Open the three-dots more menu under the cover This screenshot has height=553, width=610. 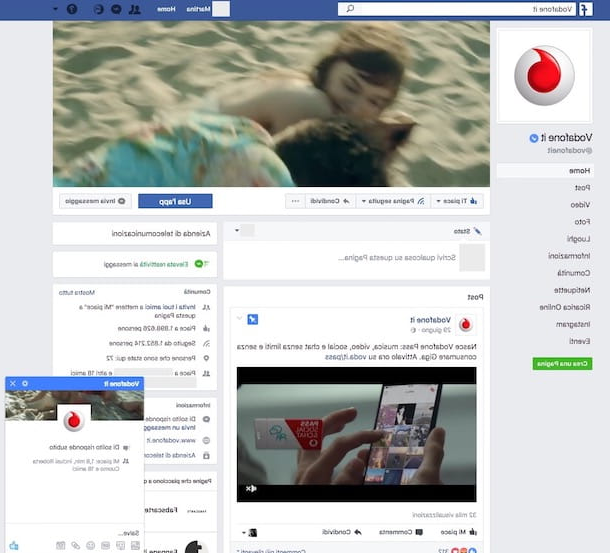[x=295, y=201]
